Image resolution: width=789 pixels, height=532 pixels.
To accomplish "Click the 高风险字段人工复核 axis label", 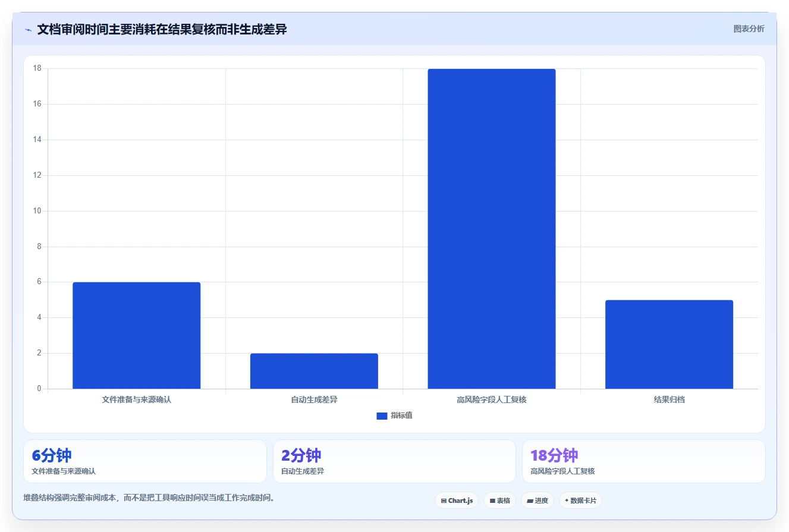I will (x=492, y=399).
